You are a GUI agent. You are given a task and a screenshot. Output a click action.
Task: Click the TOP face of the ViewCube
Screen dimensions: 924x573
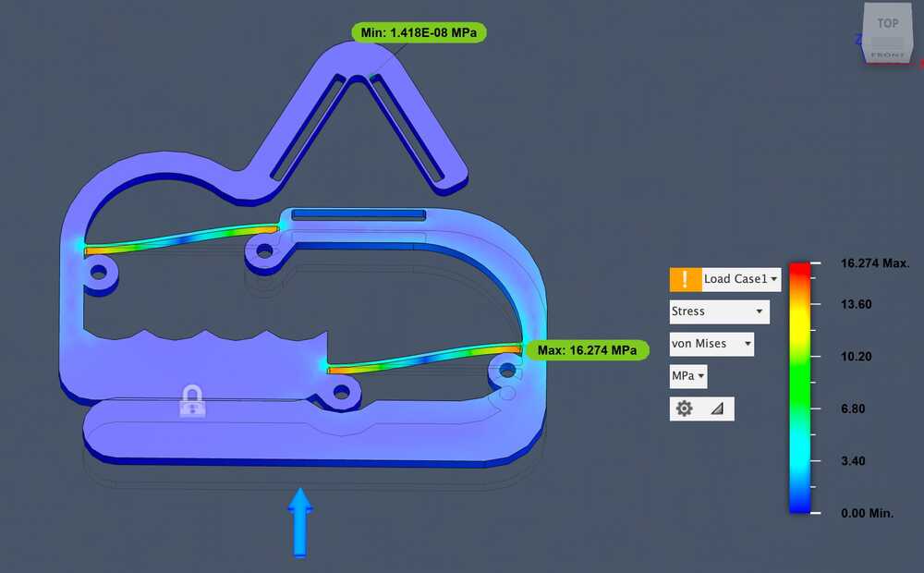click(x=888, y=24)
